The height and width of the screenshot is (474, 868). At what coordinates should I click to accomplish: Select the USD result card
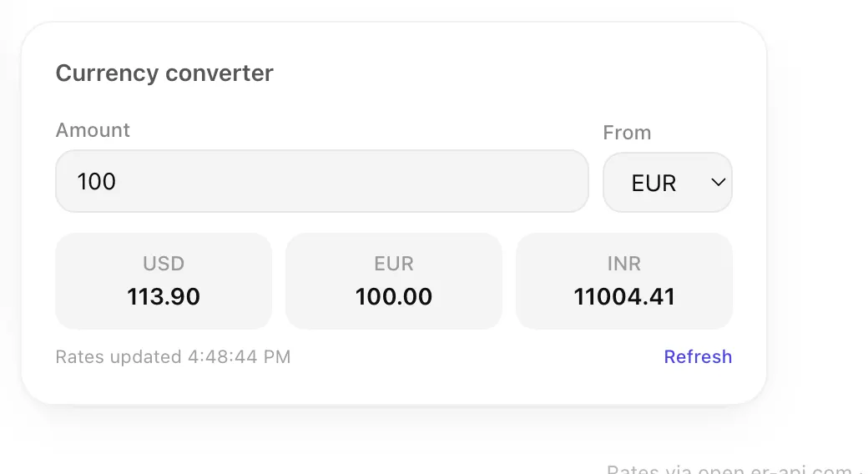164,281
